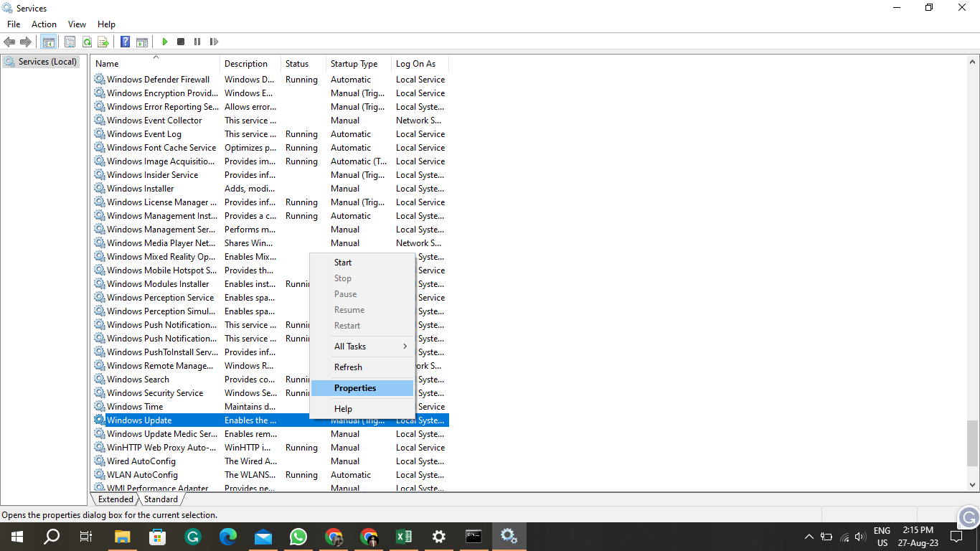Select the Windows Modules Installer row
The image size is (980, 551).
[270, 283]
